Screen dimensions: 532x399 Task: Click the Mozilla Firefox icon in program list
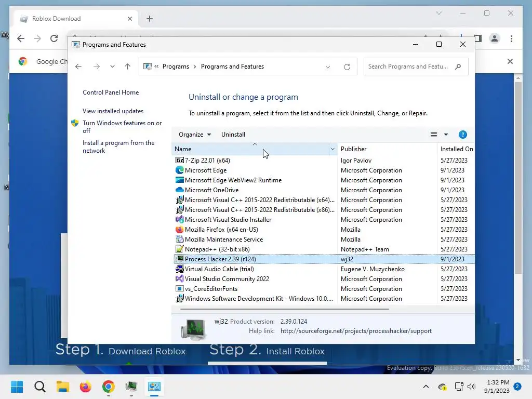[179, 229]
